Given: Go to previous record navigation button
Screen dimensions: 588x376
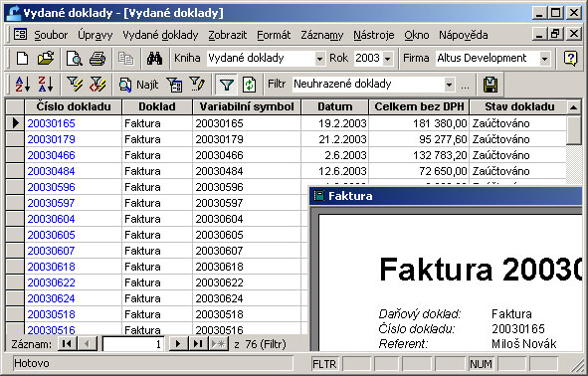Looking at the screenshot, I should click(87, 344).
